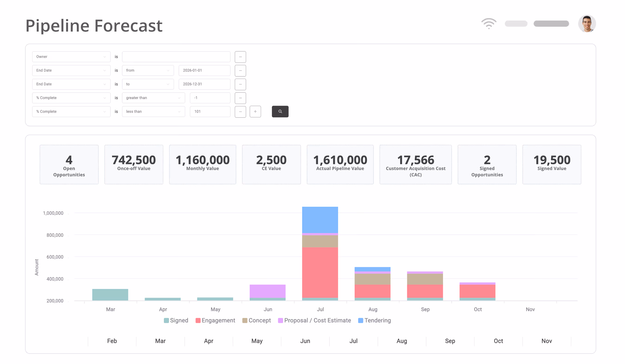625x364 pixels.
Task: Add a new filter row with plus button
Action: pos(255,112)
